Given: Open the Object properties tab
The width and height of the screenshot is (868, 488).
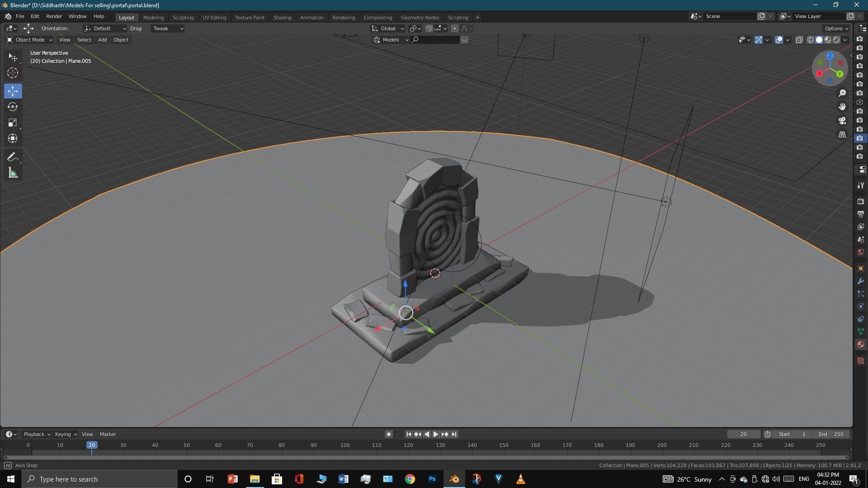Looking at the screenshot, I should tap(861, 268).
